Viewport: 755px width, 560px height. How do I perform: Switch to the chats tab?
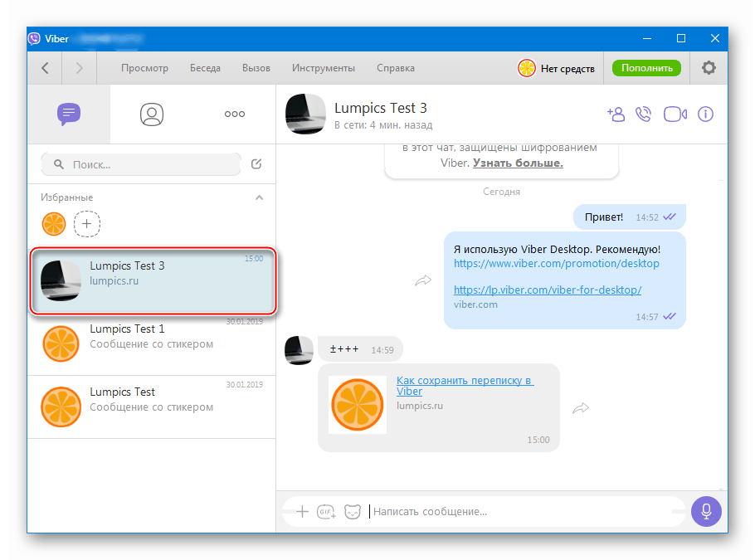[69, 114]
